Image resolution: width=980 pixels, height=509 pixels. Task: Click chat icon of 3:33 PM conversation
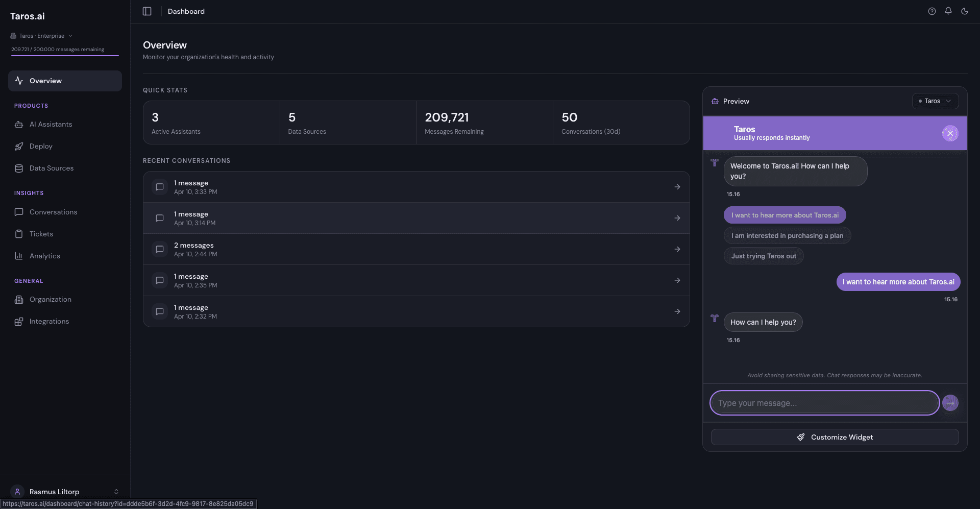(x=160, y=187)
